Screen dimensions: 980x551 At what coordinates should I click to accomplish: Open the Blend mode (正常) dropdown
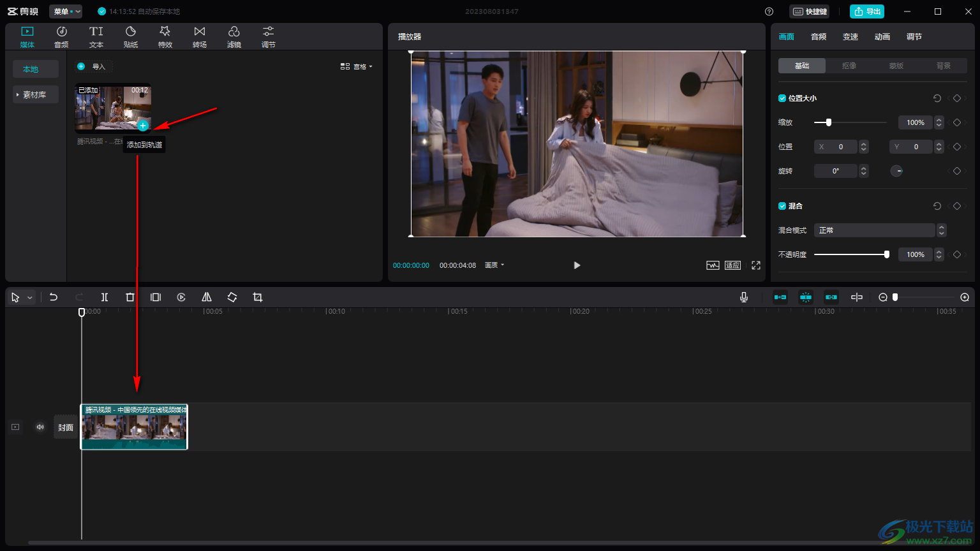[880, 230]
